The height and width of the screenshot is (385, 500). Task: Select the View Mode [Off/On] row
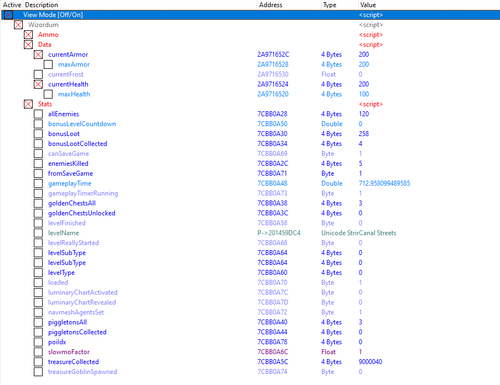[250, 15]
